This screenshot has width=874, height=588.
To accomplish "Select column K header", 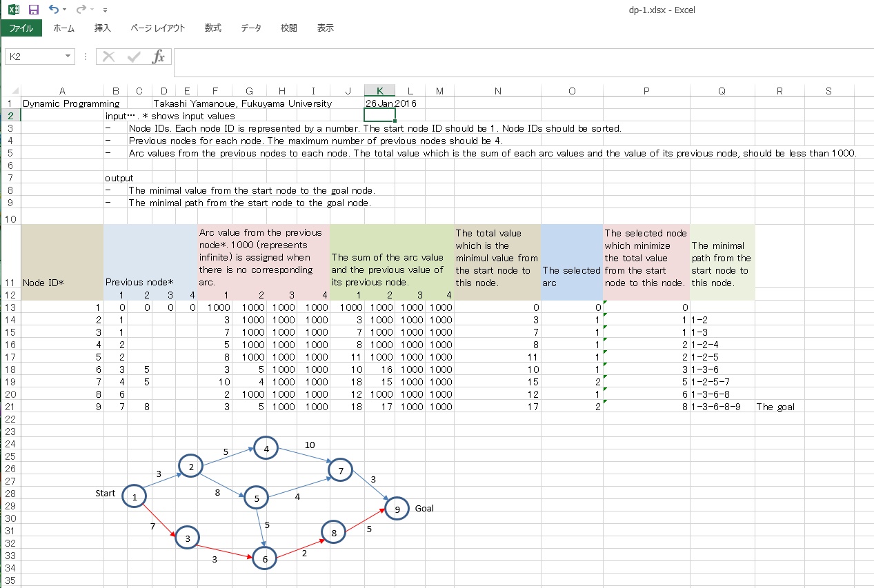I will point(379,91).
